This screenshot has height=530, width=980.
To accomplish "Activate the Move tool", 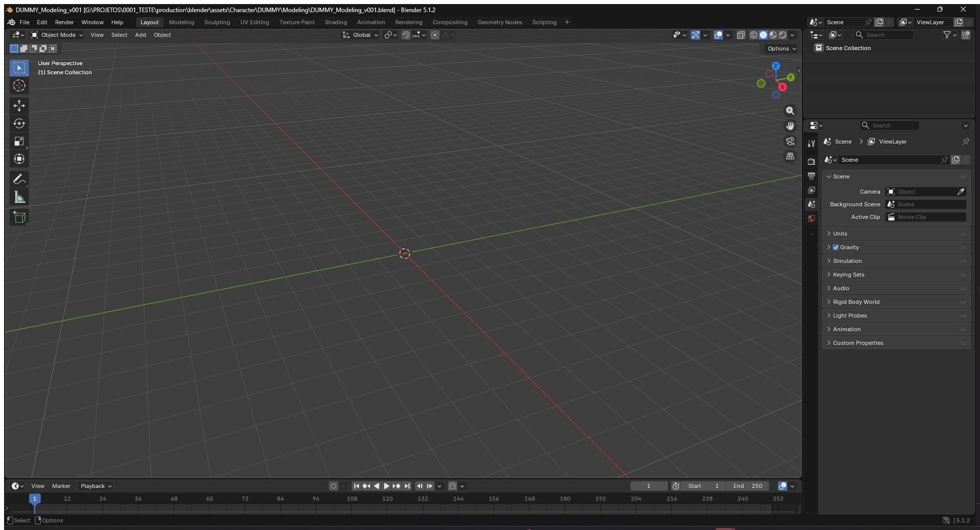I will (x=19, y=105).
